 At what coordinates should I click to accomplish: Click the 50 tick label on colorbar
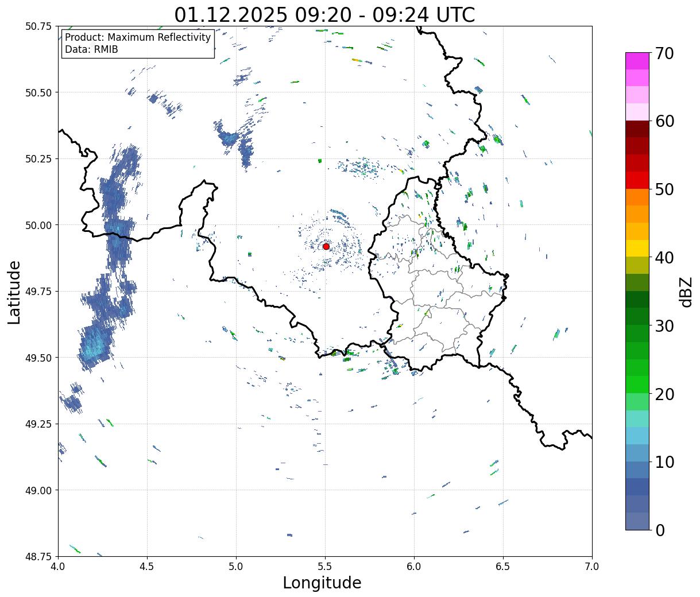point(664,189)
